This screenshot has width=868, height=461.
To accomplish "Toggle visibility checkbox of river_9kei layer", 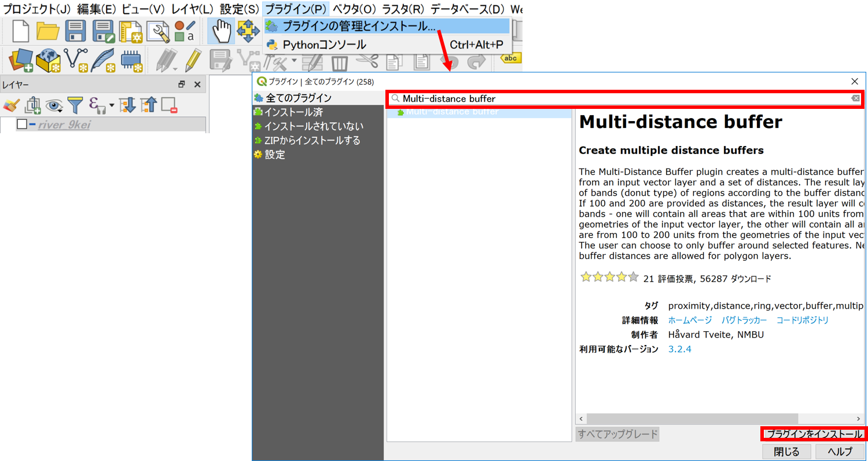I will (x=22, y=124).
